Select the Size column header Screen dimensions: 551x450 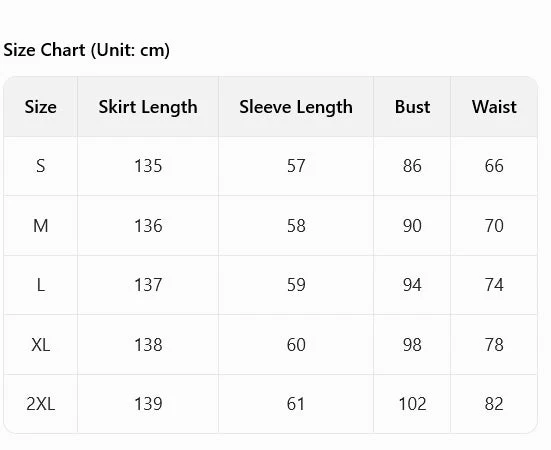pyautogui.click(x=40, y=107)
